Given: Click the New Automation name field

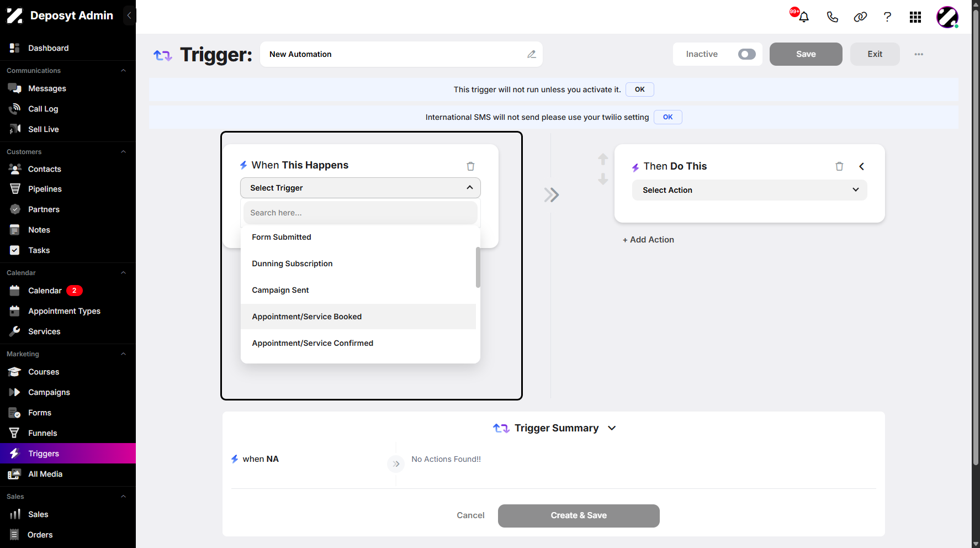Looking at the screenshot, I should tap(401, 54).
